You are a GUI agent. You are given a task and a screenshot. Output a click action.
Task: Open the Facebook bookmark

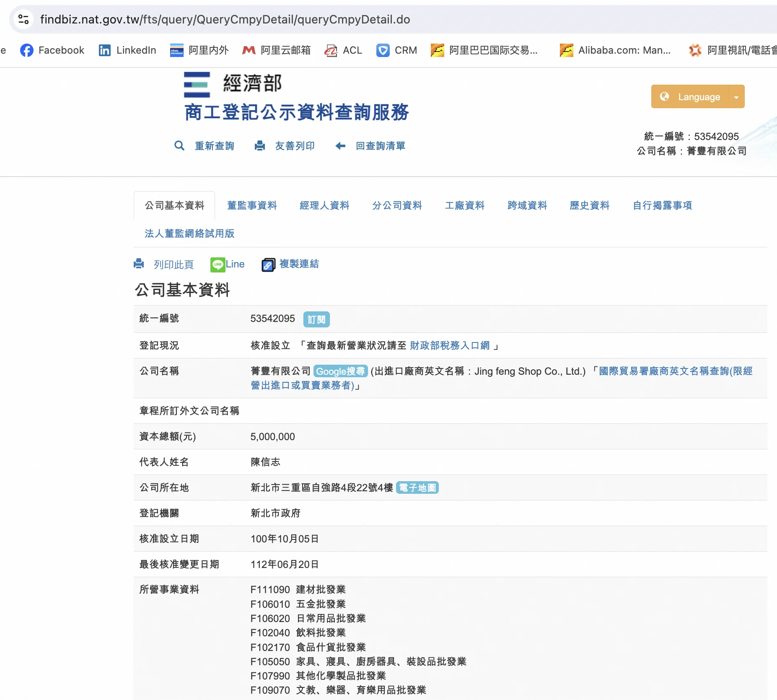52,50
